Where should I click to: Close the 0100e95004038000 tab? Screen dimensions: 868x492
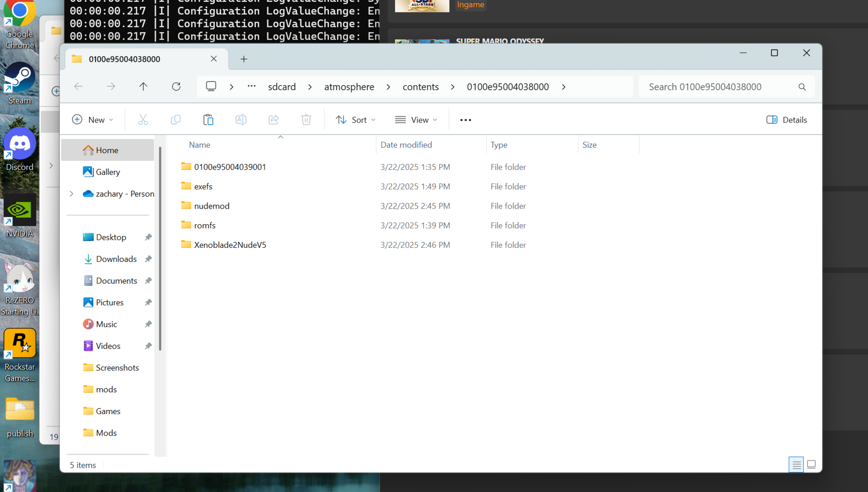[x=214, y=59]
